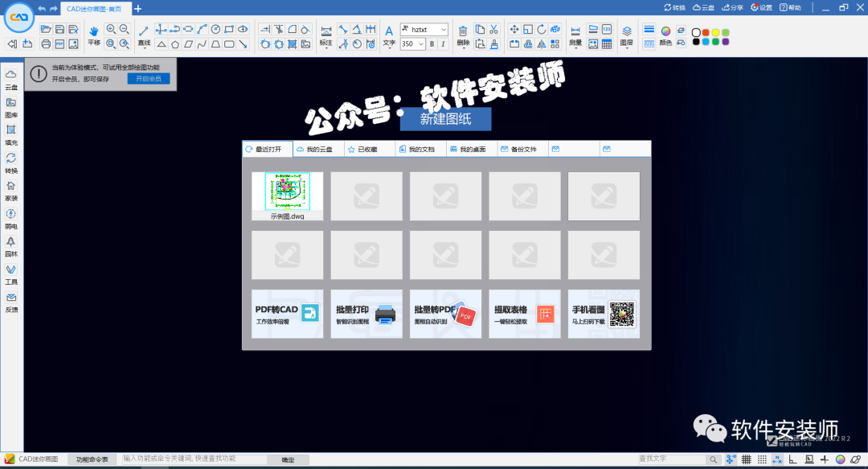Image resolution: width=868 pixels, height=469 pixels.
Task: Click the Print icon in the toolbar
Action: [x=46, y=43]
